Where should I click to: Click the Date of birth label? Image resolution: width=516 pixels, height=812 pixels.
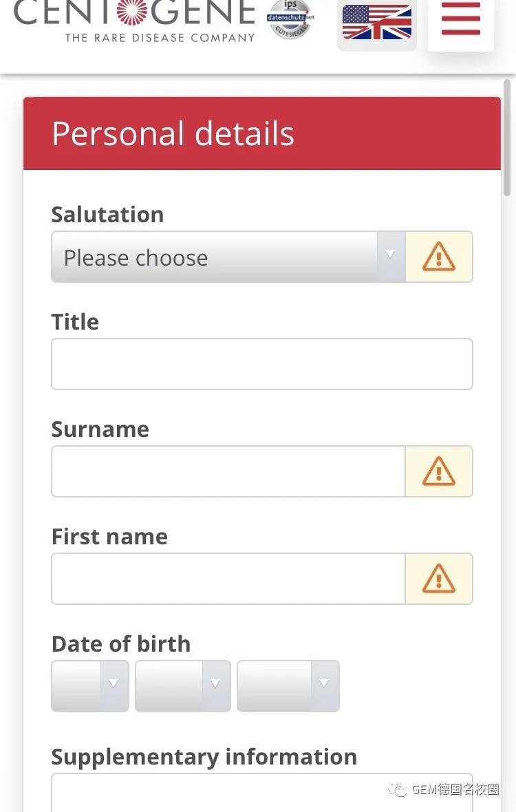121,644
